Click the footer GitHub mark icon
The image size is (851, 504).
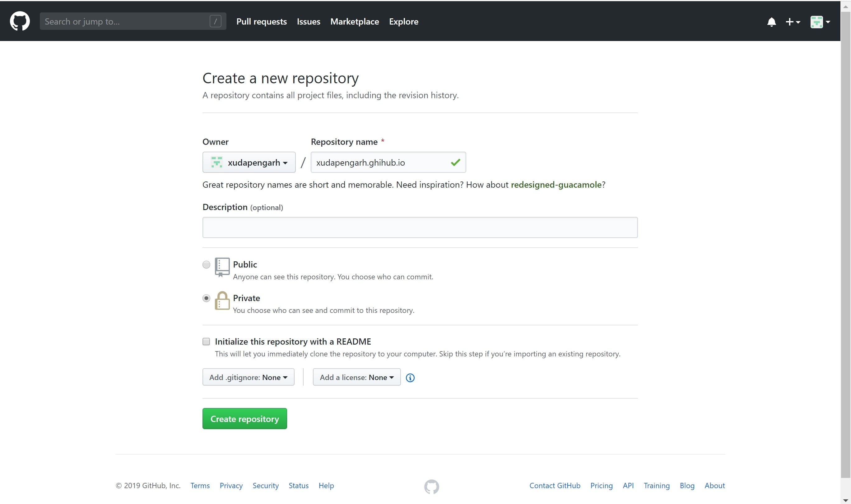(x=431, y=486)
